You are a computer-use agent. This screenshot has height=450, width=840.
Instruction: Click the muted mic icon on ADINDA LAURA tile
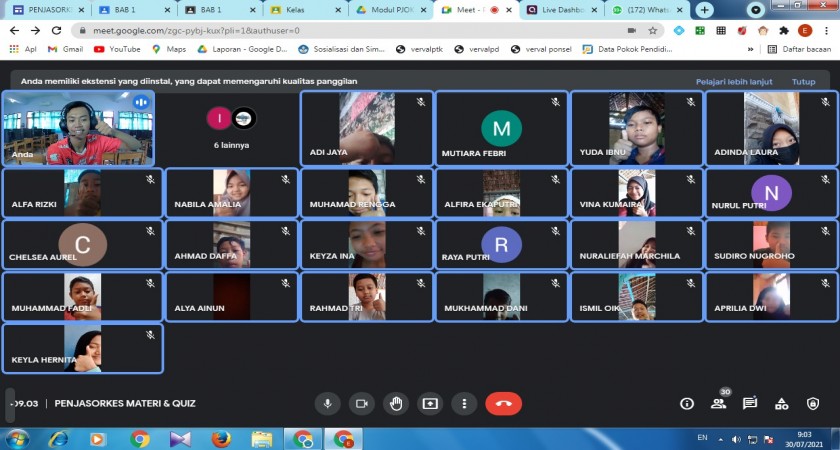point(825,102)
